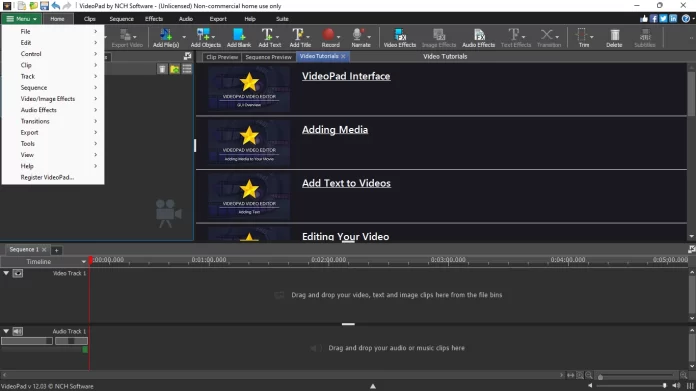Viewport: 696px width, 391px height.
Task: Click the Text Effects toolbar icon
Action: click(515, 38)
